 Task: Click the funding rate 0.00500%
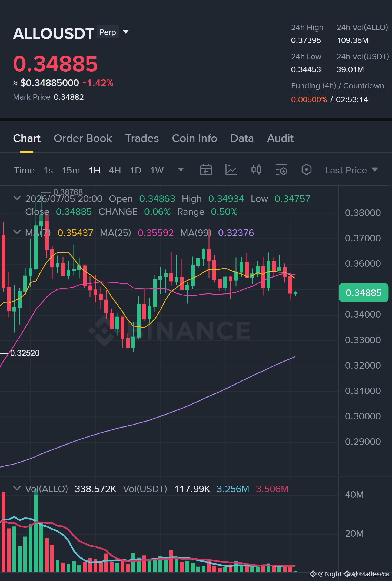click(x=309, y=99)
